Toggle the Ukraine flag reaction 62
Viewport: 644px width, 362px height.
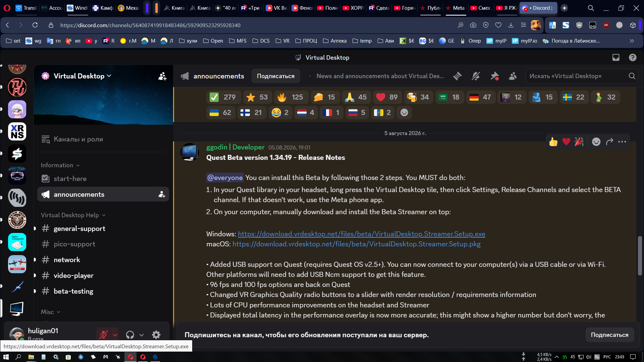point(220,113)
